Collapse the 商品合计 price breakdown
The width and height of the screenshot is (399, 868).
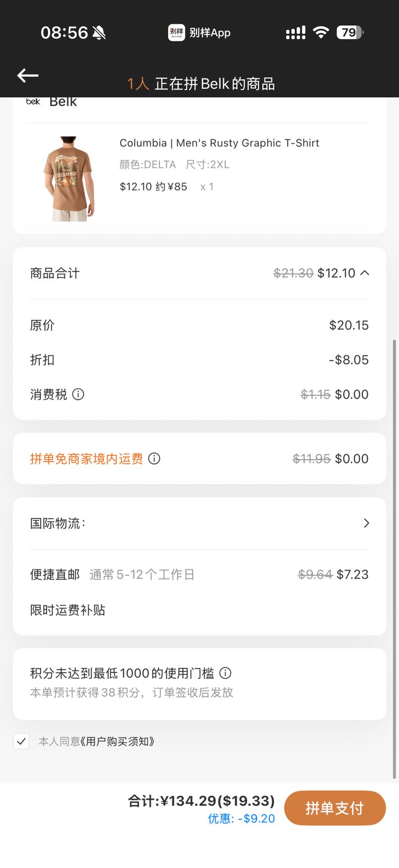[365, 273]
